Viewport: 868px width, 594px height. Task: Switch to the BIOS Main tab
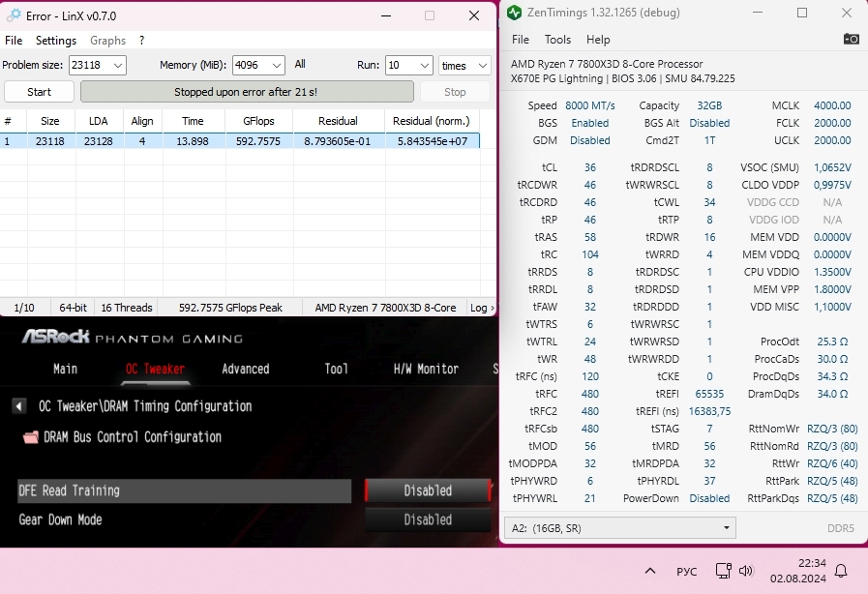click(x=66, y=369)
